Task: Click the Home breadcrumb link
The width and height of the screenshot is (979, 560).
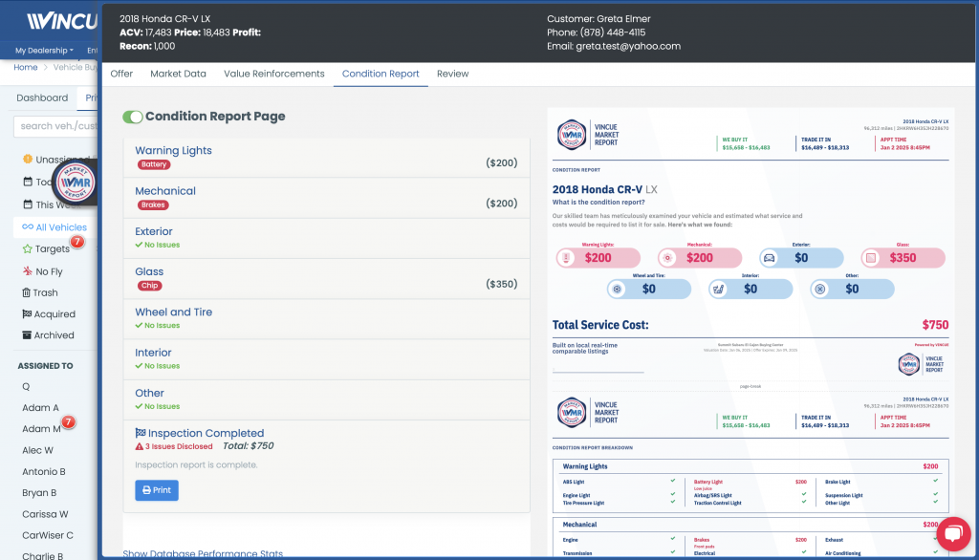Action: [x=26, y=68]
